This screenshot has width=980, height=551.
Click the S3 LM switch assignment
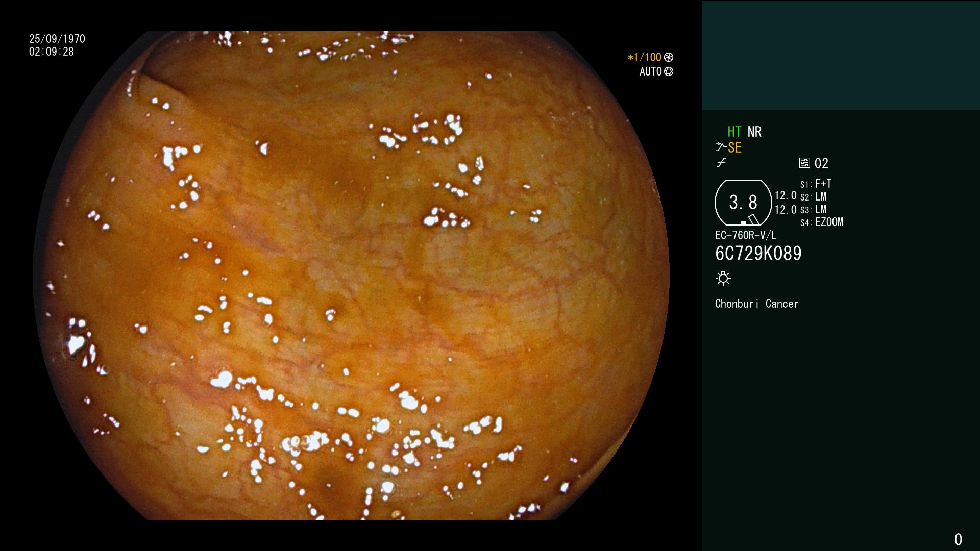pyautogui.click(x=813, y=209)
